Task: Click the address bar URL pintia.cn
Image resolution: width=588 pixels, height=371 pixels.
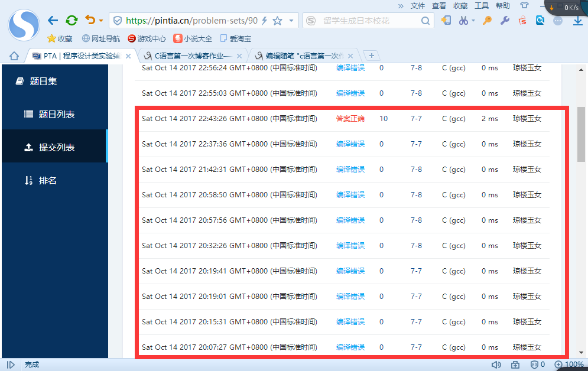Action: point(191,21)
